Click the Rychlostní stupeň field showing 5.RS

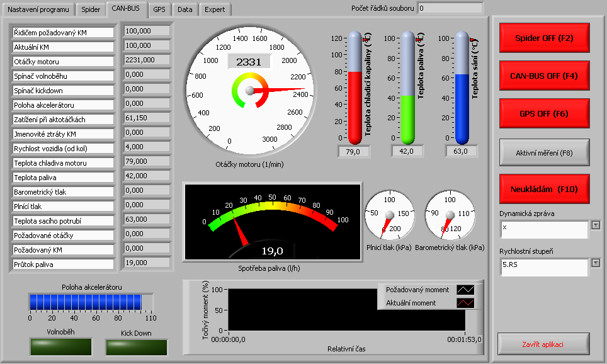(x=544, y=268)
